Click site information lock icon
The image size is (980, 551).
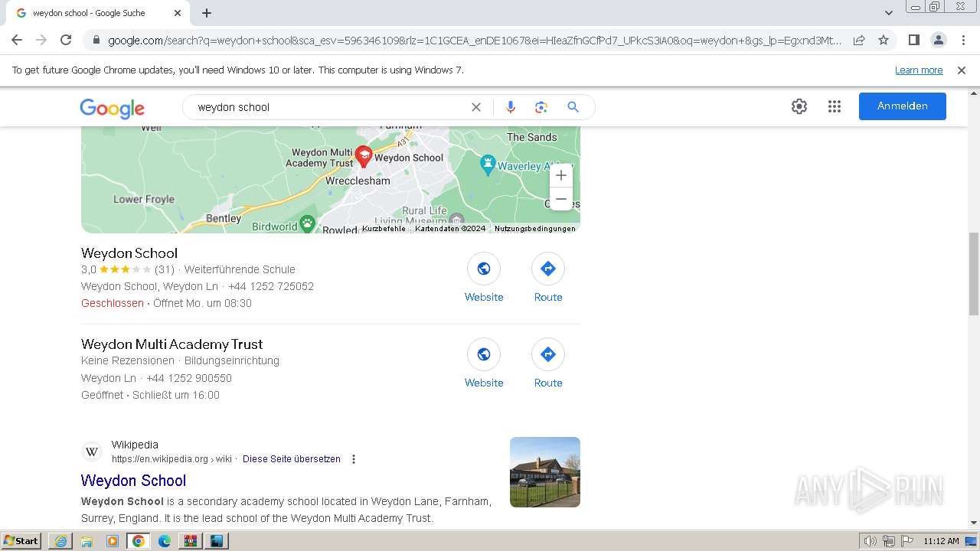pyautogui.click(x=96, y=41)
